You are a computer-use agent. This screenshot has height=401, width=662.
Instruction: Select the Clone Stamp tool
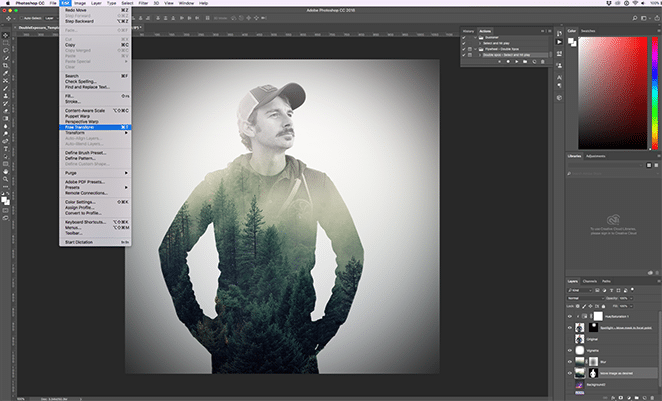[5, 96]
